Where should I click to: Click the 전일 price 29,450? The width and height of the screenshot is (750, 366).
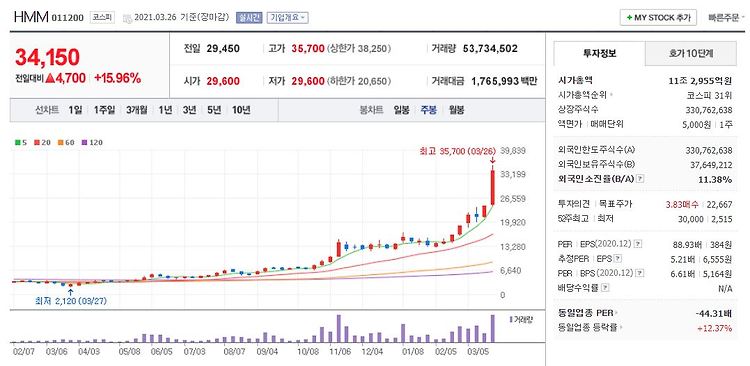pyautogui.click(x=223, y=49)
